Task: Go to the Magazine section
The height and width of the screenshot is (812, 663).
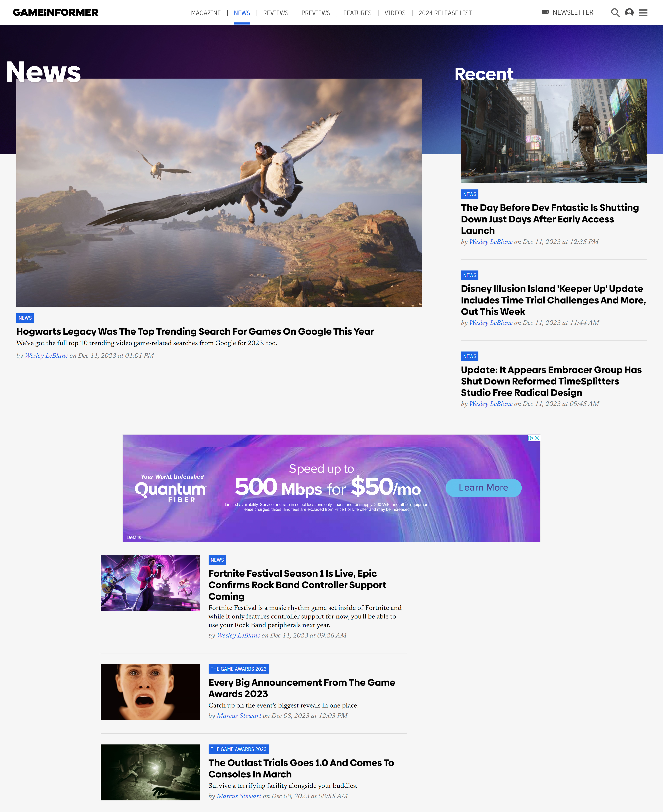Action: [205, 13]
